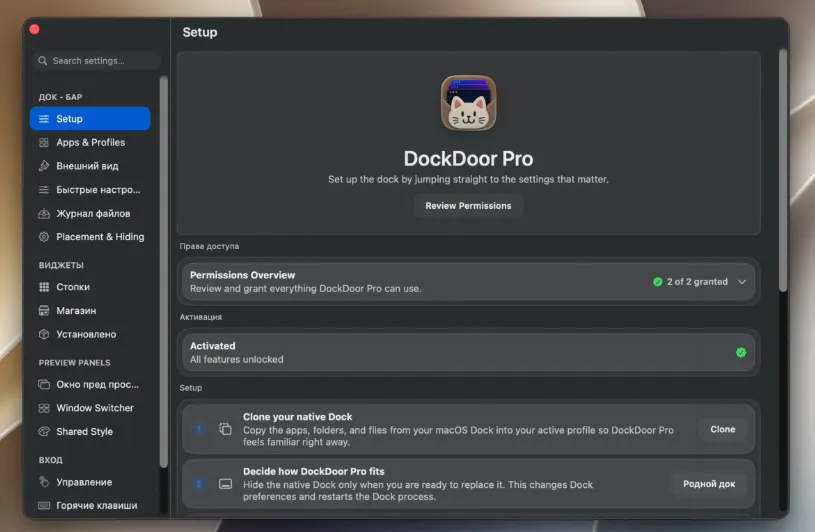The image size is (815, 532).
Task: Click the Shared Style palette icon
Action: pos(44,432)
